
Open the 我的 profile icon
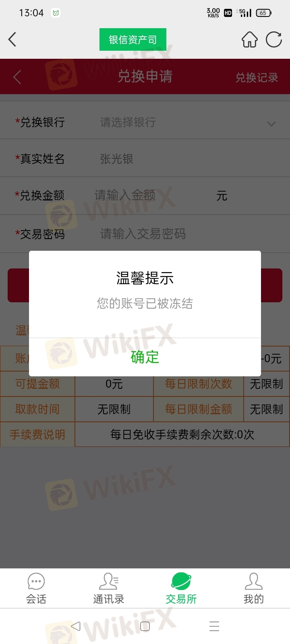[x=254, y=581]
